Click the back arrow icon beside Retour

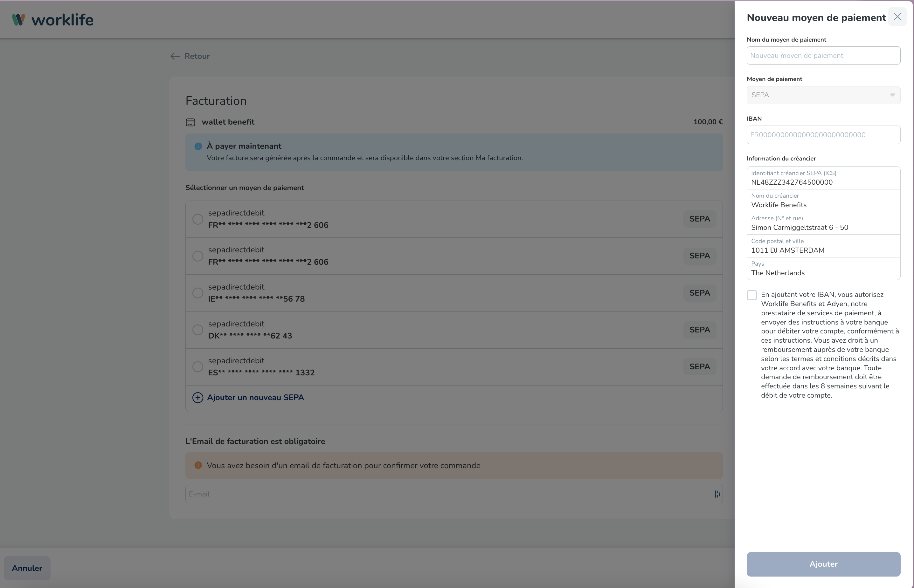[175, 57]
